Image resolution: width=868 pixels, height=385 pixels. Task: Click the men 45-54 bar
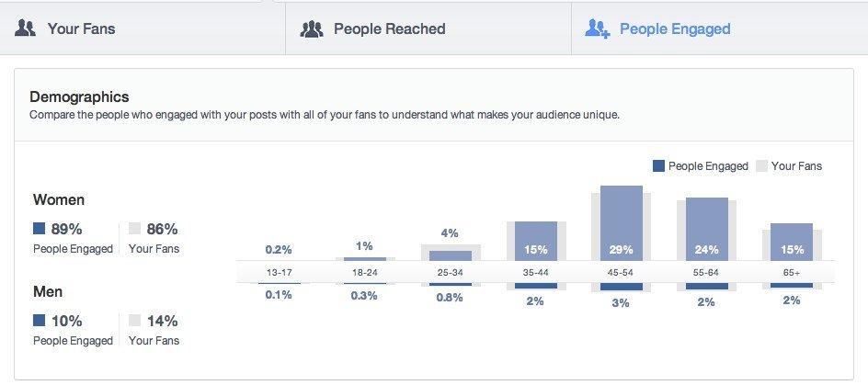621,288
